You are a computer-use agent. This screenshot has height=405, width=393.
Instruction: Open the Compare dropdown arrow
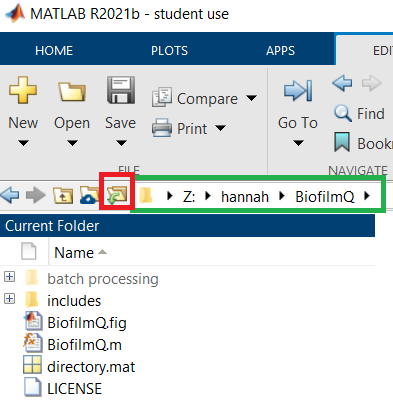(251, 98)
